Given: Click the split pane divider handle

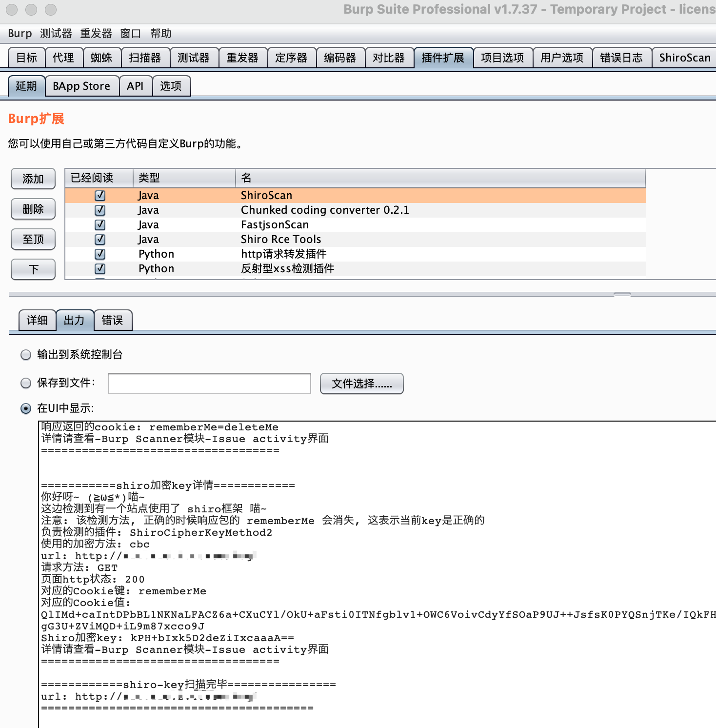Looking at the screenshot, I should (622, 294).
